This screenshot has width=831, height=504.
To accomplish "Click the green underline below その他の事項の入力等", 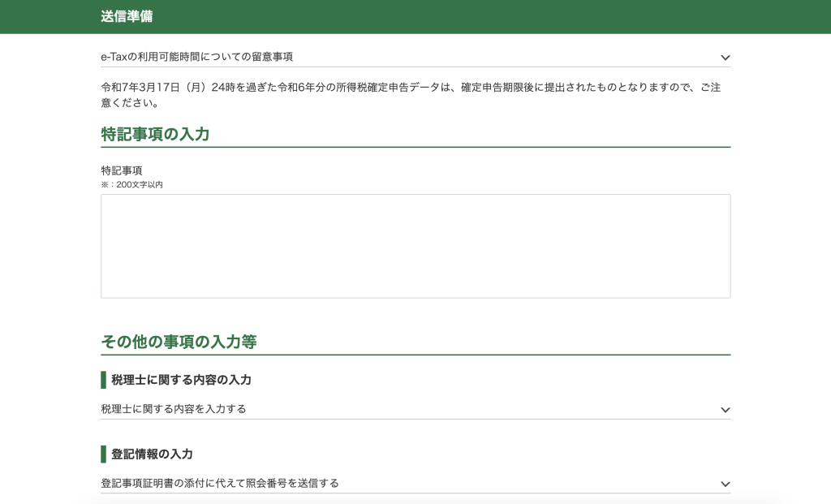I will point(415,355).
